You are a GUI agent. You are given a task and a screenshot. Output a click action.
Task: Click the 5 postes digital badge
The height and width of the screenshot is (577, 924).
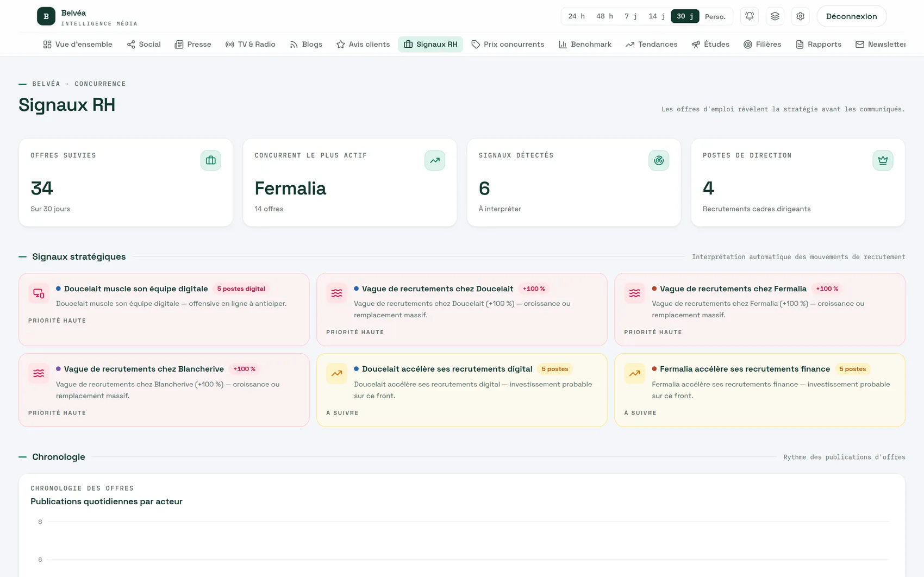point(241,289)
